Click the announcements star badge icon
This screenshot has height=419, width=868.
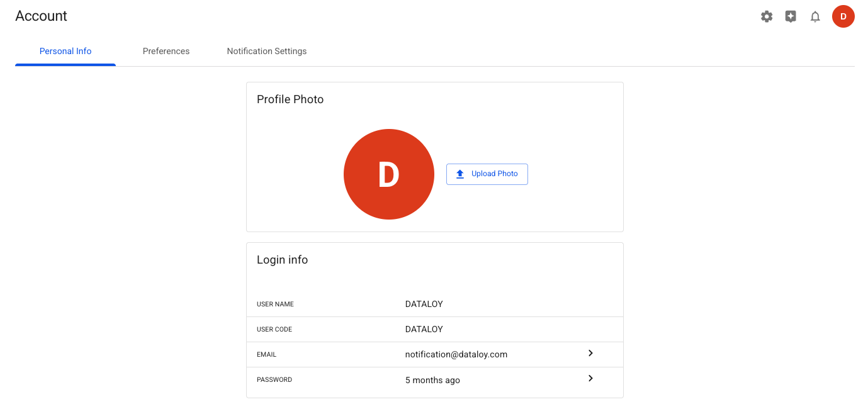click(x=791, y=17)
